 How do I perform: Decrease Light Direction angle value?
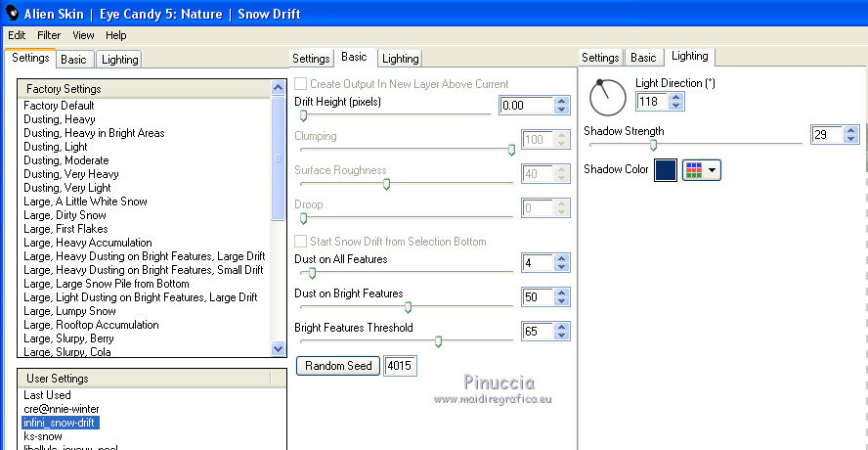675,106
